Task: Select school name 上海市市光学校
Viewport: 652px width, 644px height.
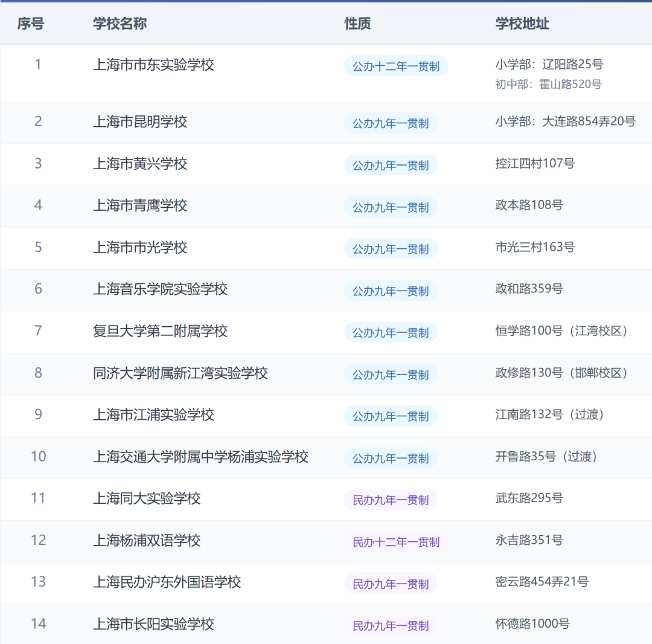Action: 140,248
